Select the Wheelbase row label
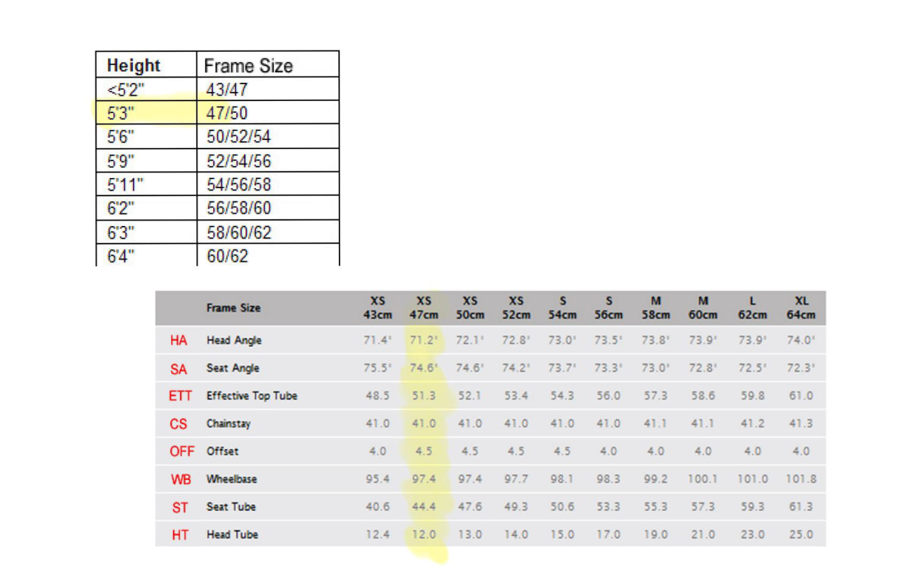The width and height of the screenshot is (909, 588). (x=232, y=479)
